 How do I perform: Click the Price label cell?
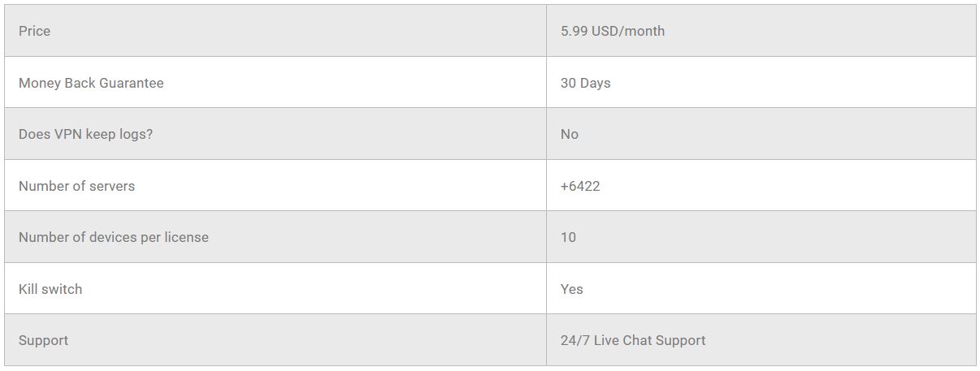[x=35, y=31]
